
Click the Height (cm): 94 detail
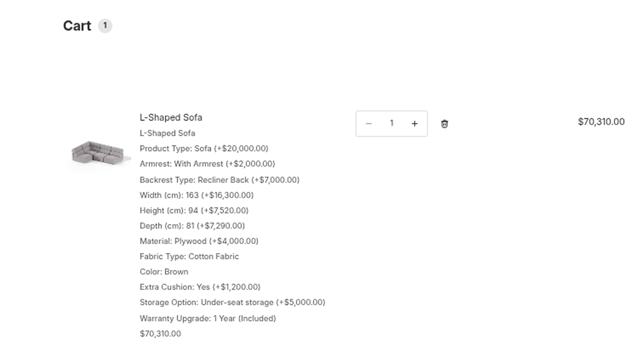tap(194, 210)
